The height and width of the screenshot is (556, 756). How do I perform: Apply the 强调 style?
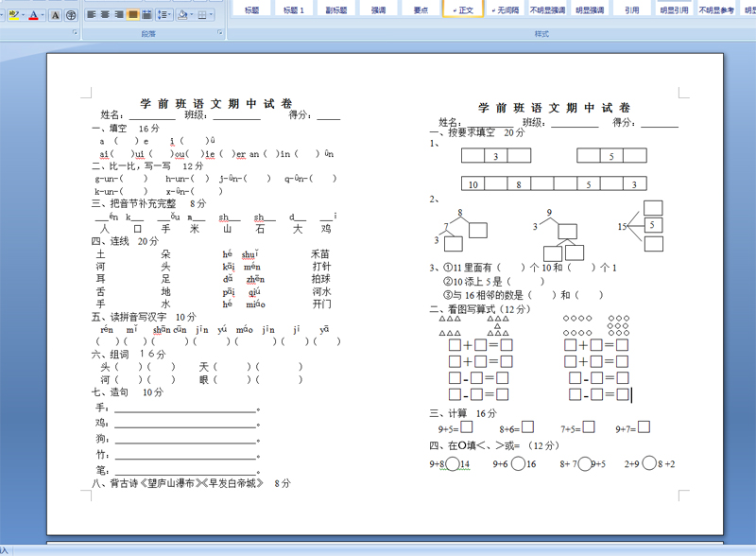pos(379,9)
